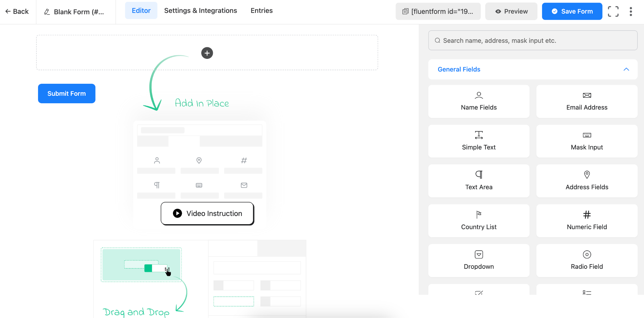Collapse the General Fields section
This screenshot has width=644, height=318.
click(x=626, y=69)
